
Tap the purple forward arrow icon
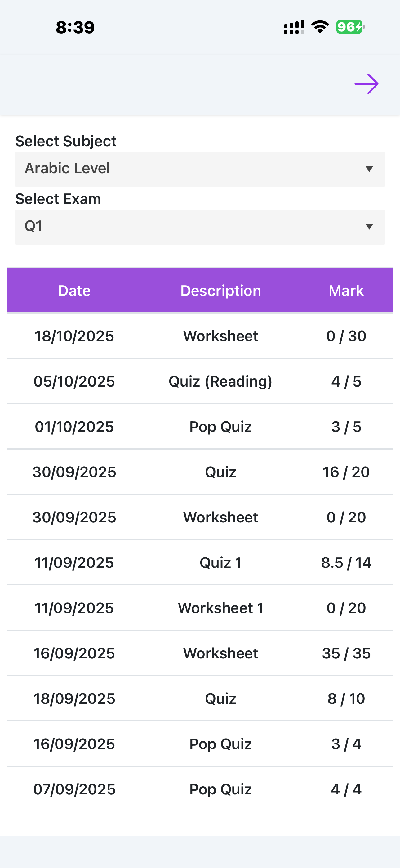coord(366,84)
